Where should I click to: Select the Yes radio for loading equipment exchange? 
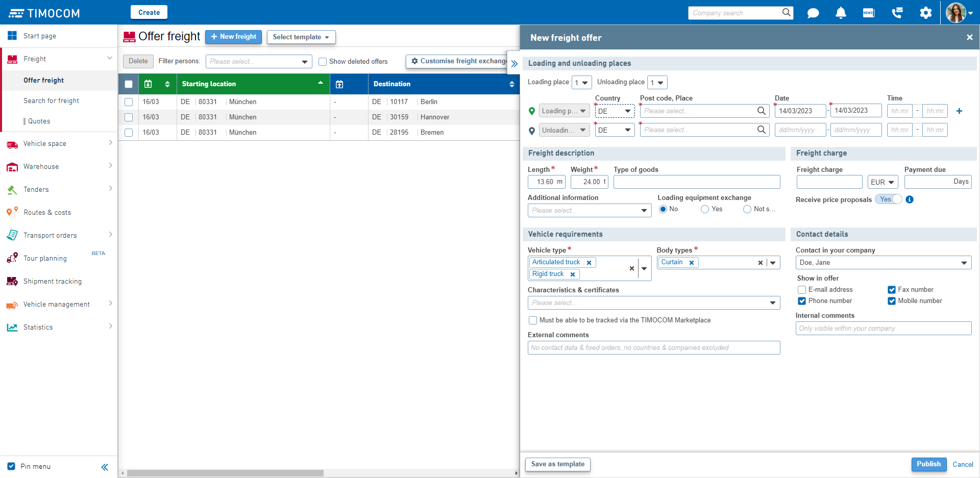coord(705,209)
